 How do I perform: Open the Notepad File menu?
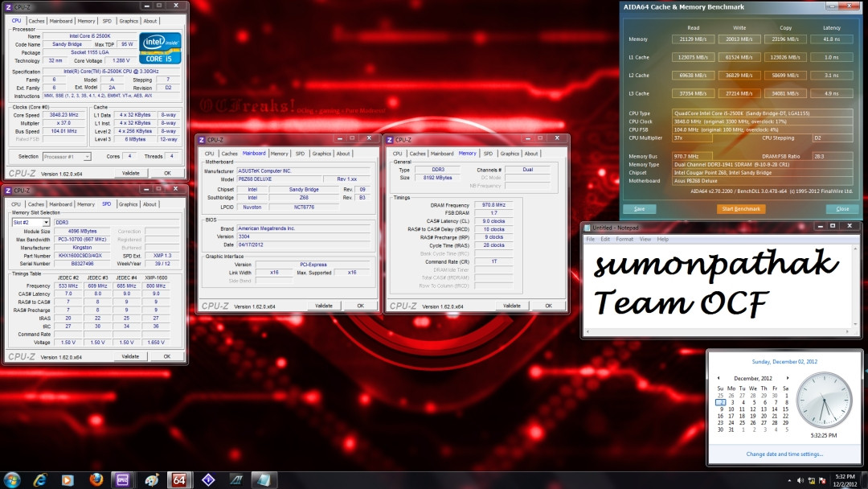(590, 239)
